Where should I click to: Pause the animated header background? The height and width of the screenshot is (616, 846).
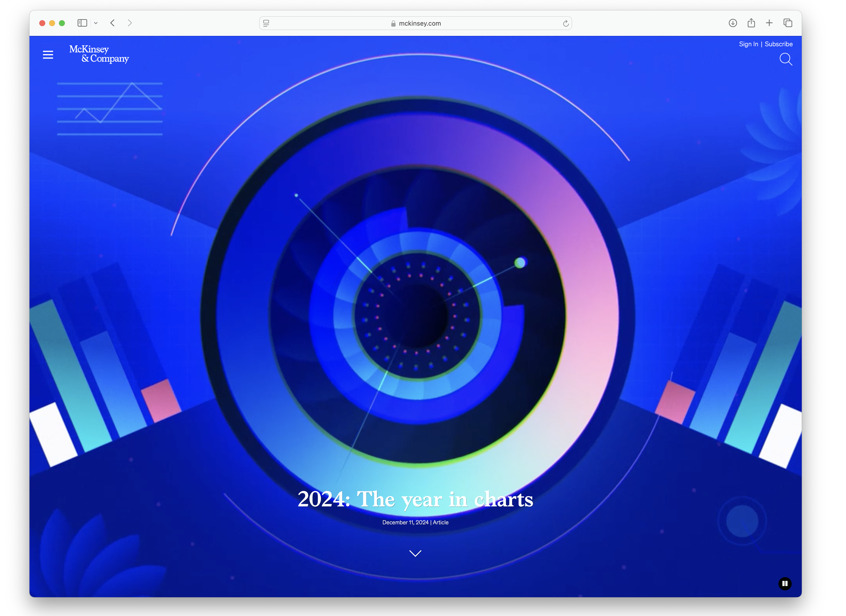click(x=784, y=584)
